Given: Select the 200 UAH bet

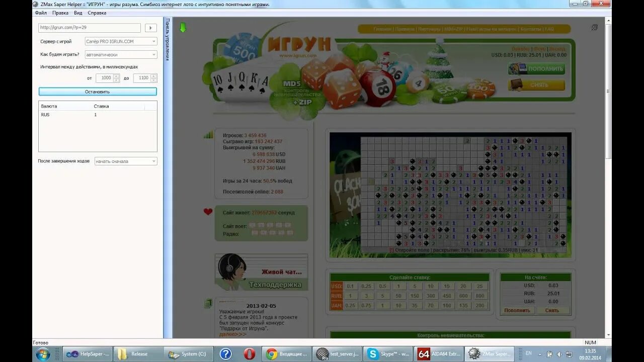Looking at the screenshot, I should 479,305.
